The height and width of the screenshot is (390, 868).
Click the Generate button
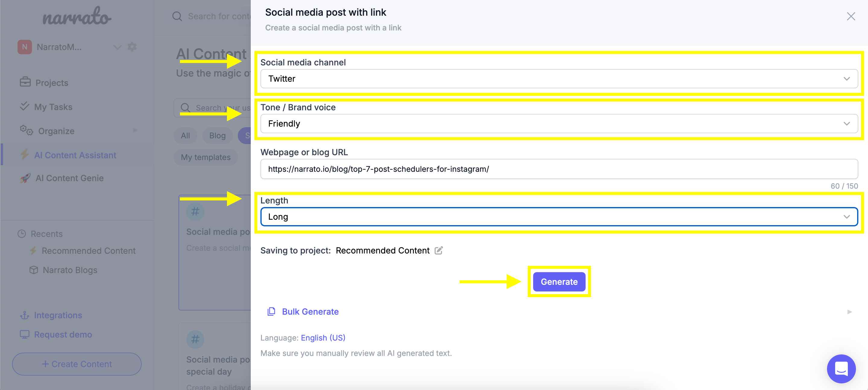[559, 282]
